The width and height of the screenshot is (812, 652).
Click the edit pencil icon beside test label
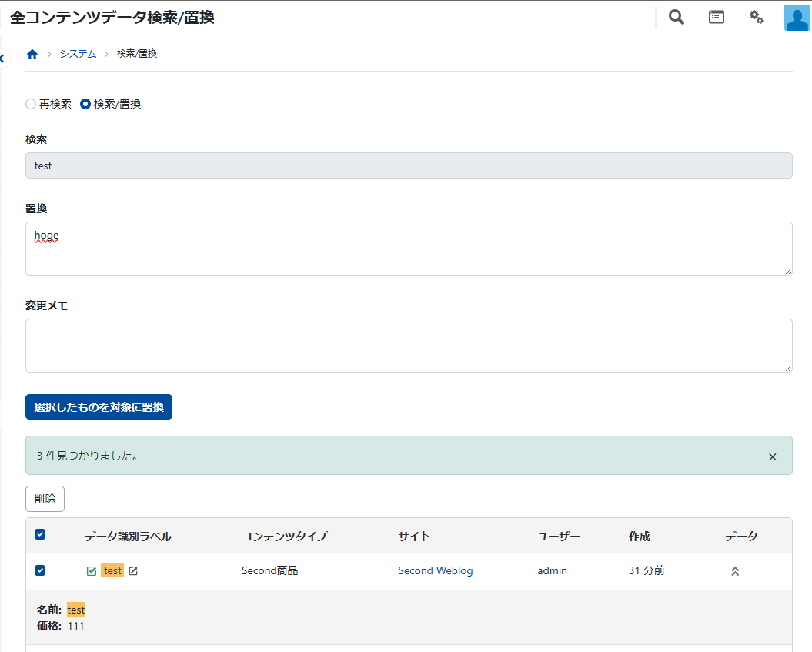pos(133,571)
